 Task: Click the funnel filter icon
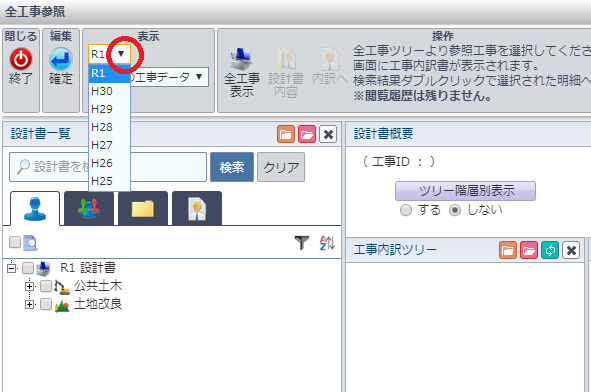pyautogui.click(x=302, y=243)
